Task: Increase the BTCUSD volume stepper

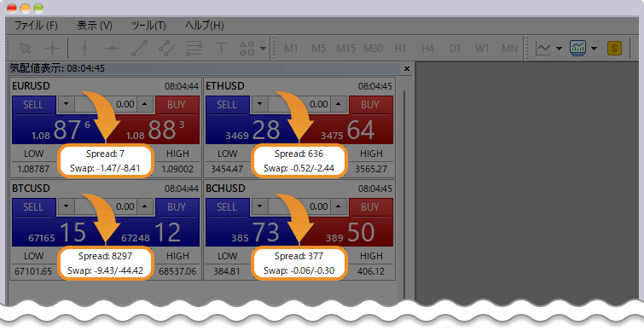Action: (144, 206)
